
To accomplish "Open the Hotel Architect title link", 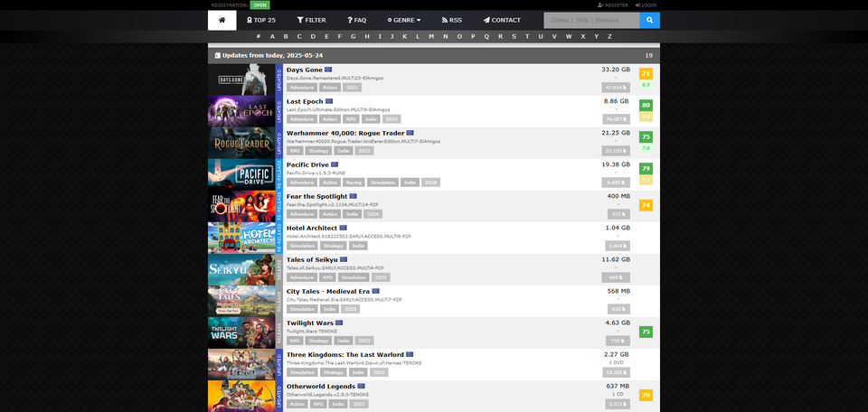I will pos(312,228).
